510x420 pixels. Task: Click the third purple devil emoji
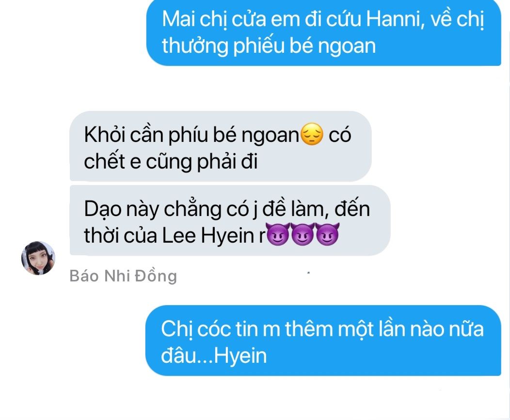[x=328, y=233]
